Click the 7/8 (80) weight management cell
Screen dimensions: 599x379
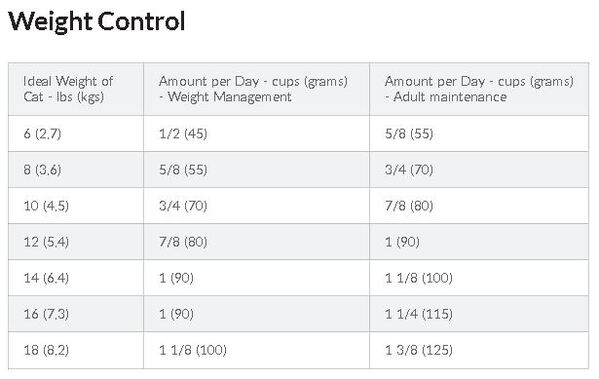pos(257,242)
